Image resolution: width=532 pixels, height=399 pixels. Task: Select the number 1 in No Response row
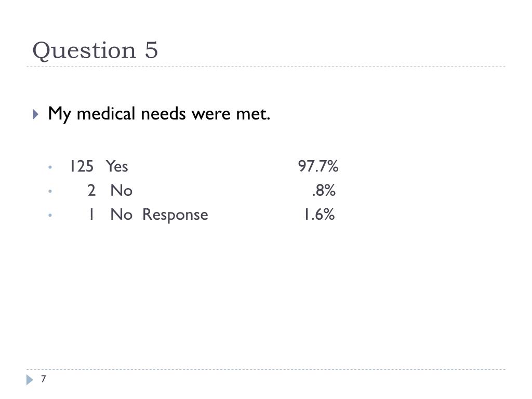click(91, 215)
